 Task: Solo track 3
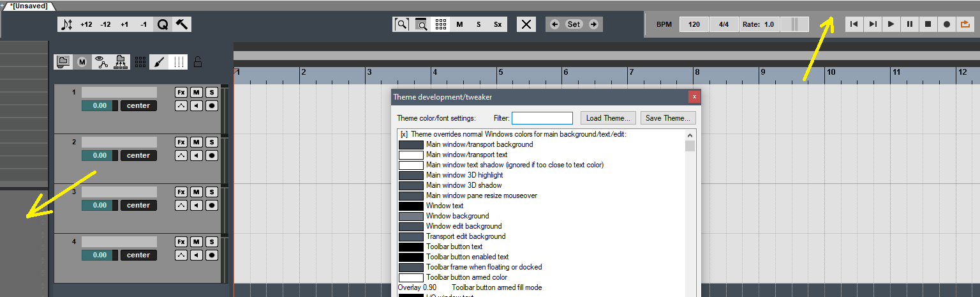coord(212,192)
